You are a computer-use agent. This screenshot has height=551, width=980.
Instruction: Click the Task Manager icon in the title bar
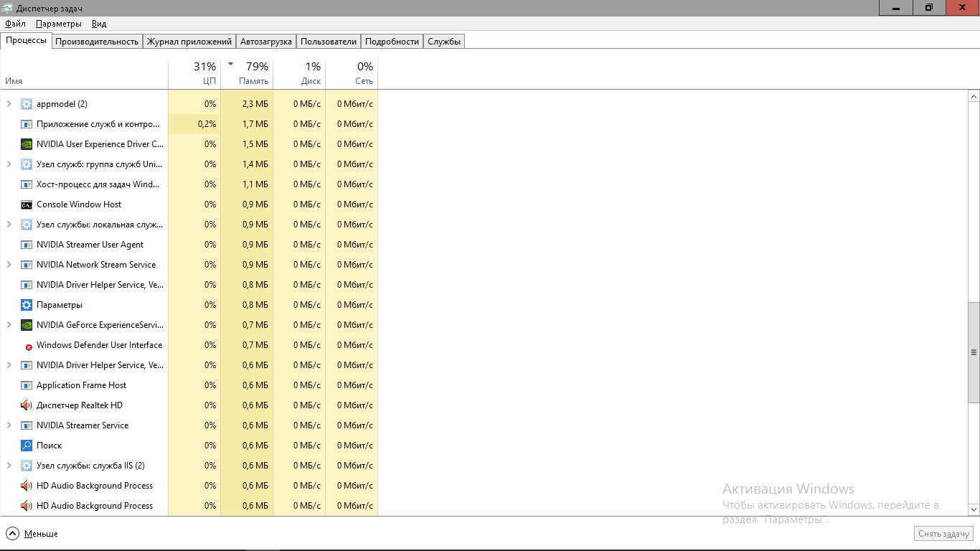click(x=8, y=8)
